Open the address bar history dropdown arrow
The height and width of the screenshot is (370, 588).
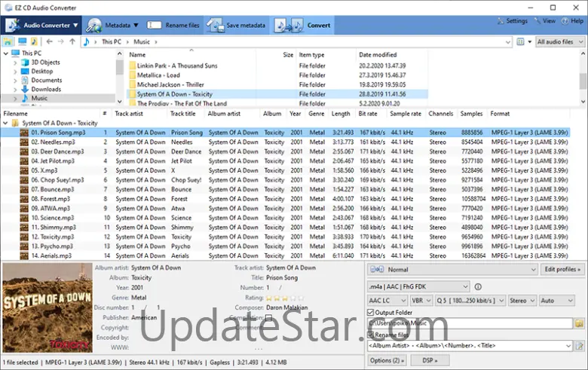[x=508, y=42]
